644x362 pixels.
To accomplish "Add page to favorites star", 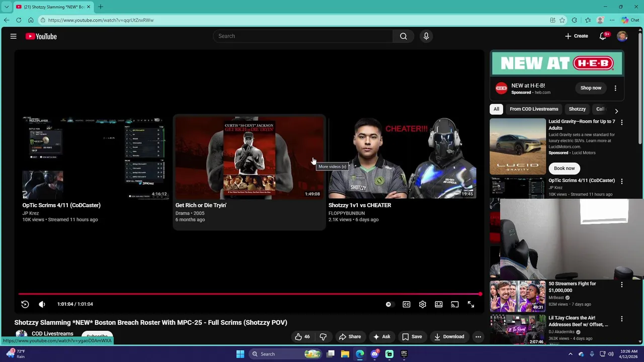I will point(562,20).
